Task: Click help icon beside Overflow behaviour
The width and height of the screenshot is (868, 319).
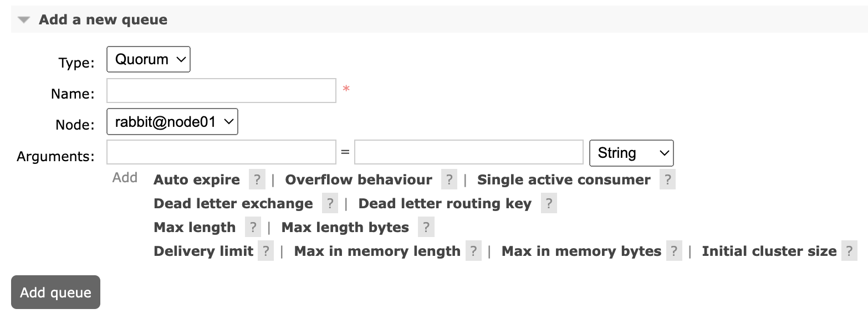Action: [x=449, y=180]
